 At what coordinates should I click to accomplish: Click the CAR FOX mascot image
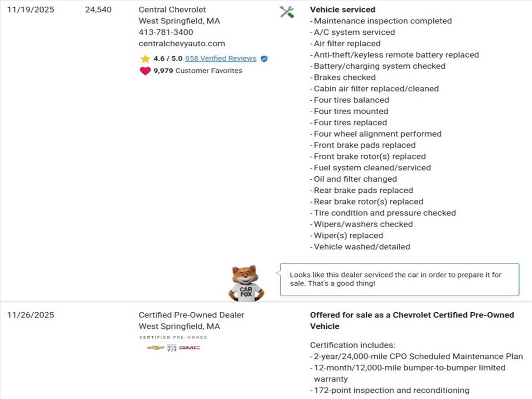[246, 284]
